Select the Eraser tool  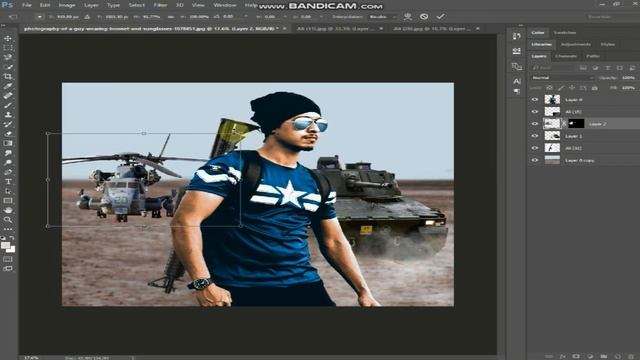(x=8, y=134)
